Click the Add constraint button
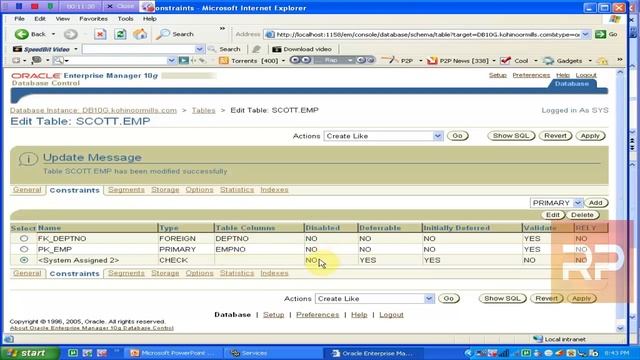This screenshot has height=360, width=640. (596, 203)
